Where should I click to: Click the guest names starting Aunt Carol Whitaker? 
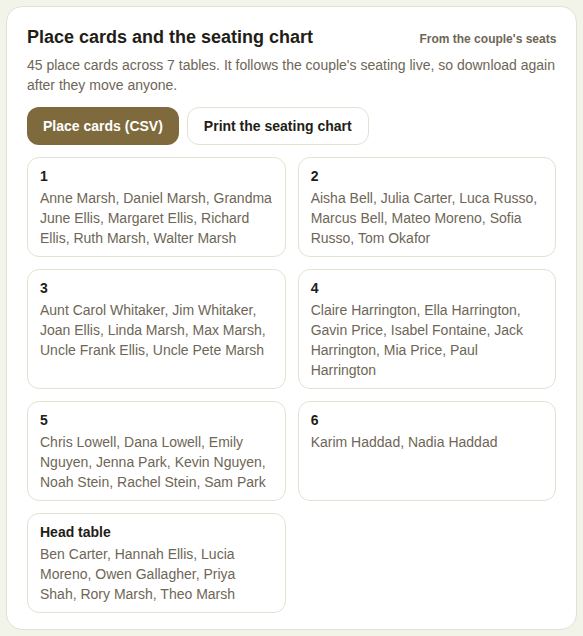(153, 330)
